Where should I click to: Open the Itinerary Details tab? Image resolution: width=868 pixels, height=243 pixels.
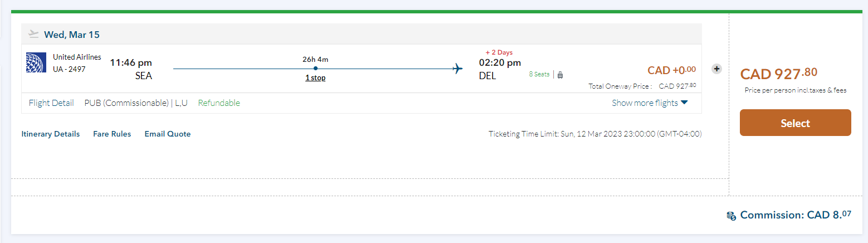coord(51,134)
